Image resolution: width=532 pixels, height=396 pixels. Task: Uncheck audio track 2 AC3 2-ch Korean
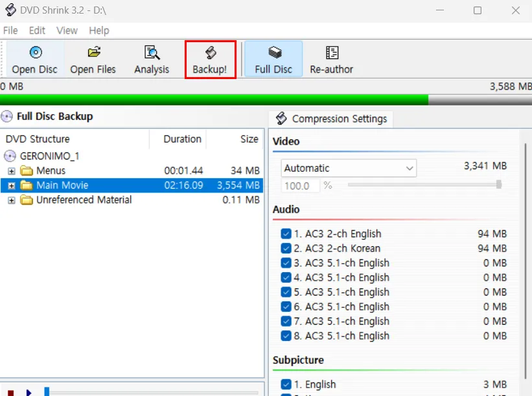(x=286, y=248)
